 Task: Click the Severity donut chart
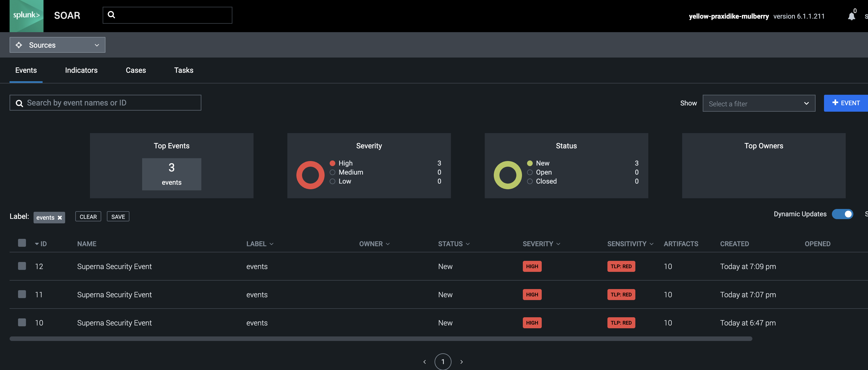[310, 175]
